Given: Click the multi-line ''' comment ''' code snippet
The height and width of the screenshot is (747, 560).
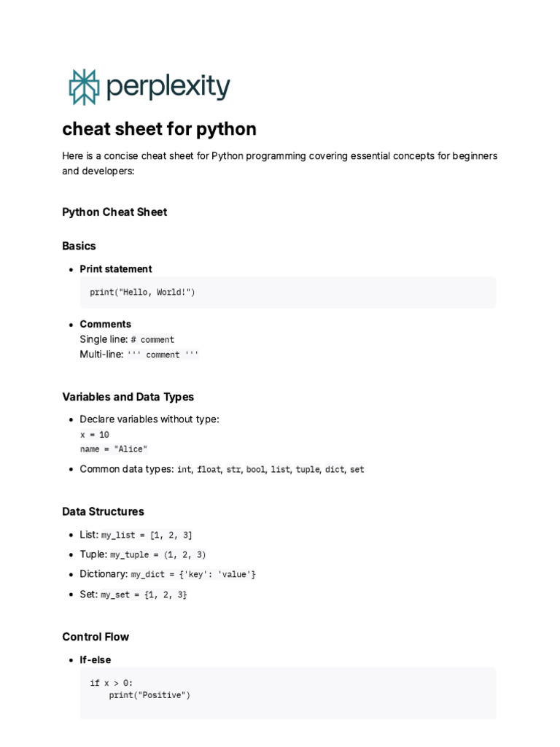Looking at the screenshot, I should 163,355.
